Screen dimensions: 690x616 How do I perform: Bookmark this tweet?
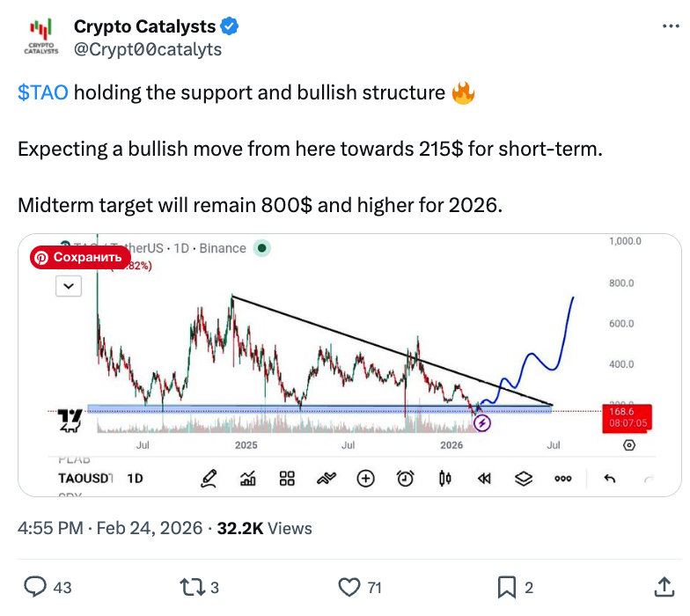coord(507,586)
